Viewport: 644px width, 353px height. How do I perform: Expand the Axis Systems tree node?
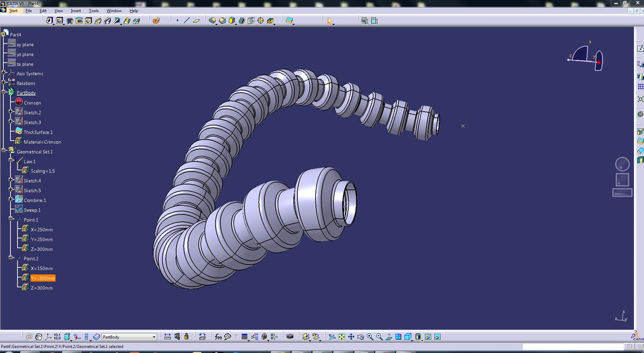4,73
